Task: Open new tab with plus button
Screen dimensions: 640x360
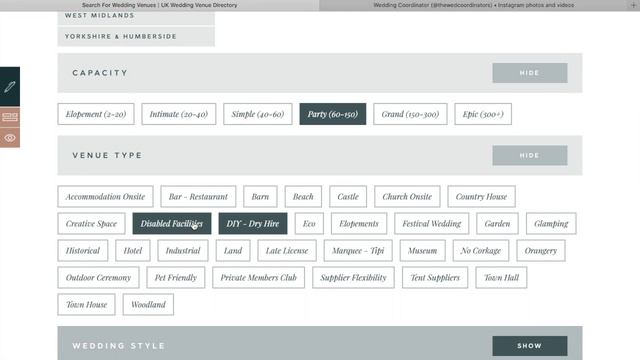Action: click(634, 5)
